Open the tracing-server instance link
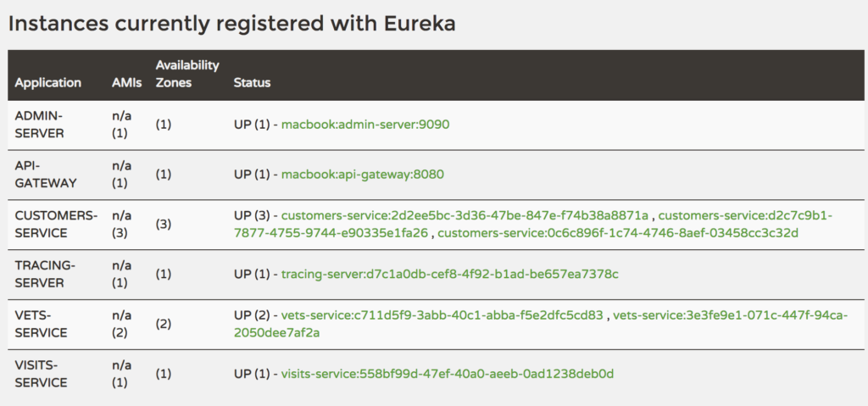The width and height of the screenshot is (868, 406). [449, 274]
